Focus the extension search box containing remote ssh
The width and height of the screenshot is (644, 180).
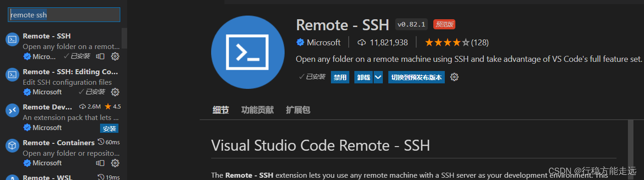(64, 15)
